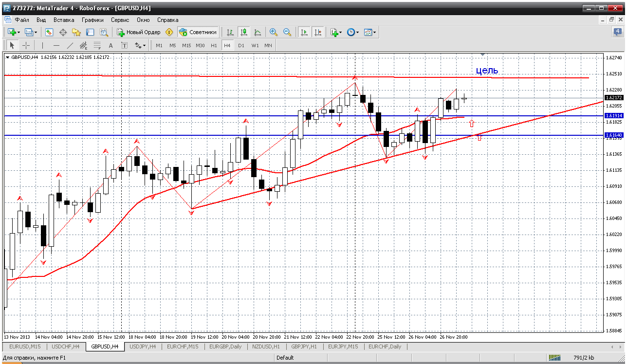Screen dimensions: 627x364
Task: Select the Equidistant Channel tool
Action: pos(84,45)
